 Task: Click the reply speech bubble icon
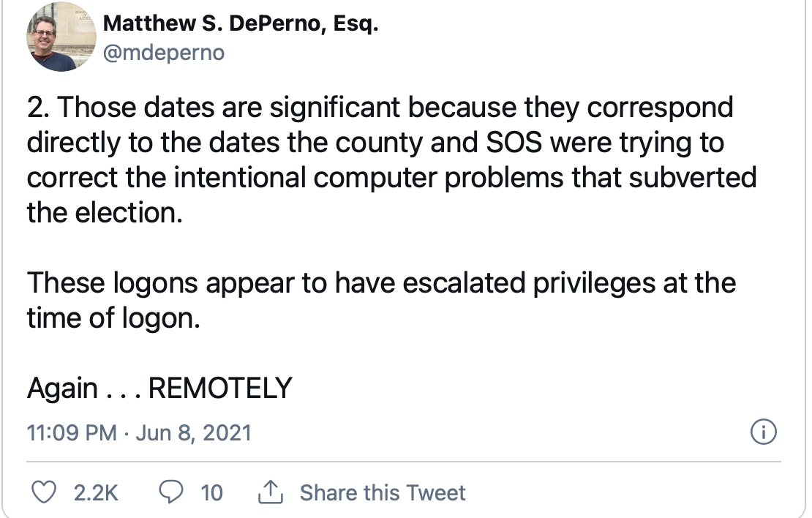pyautogui.click(x=171, y=492)
